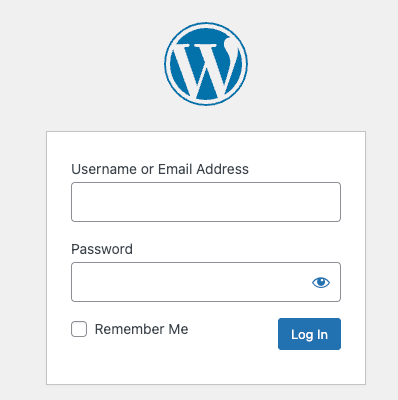Click the "Password" label text
The image size is (398, 400).
(x=102, y=249)
